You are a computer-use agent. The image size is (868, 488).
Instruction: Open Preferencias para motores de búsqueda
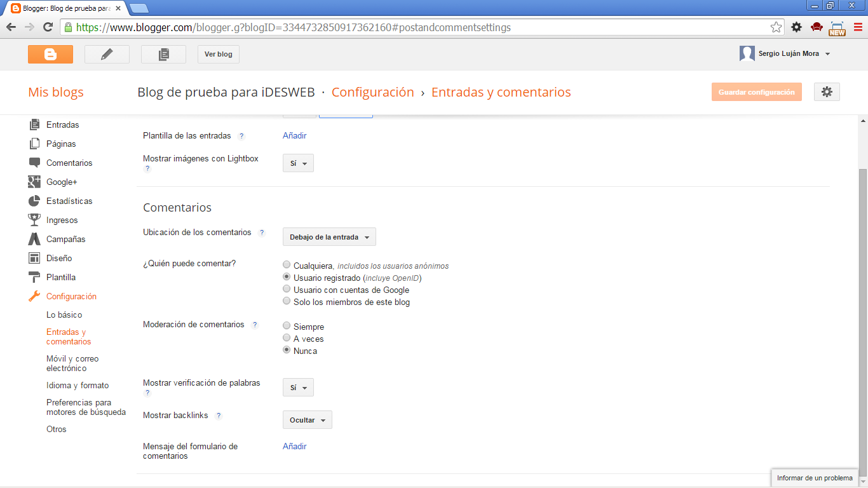tap(86, 407)
